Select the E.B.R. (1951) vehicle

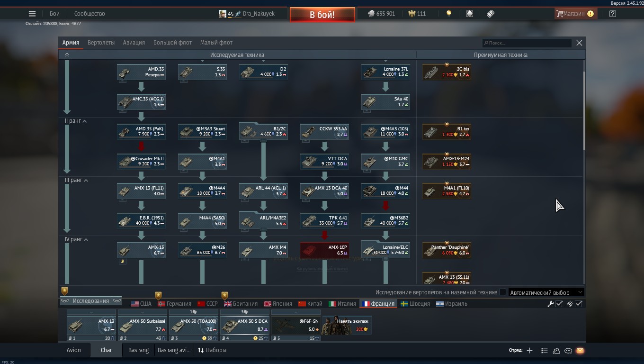[141, 221]
